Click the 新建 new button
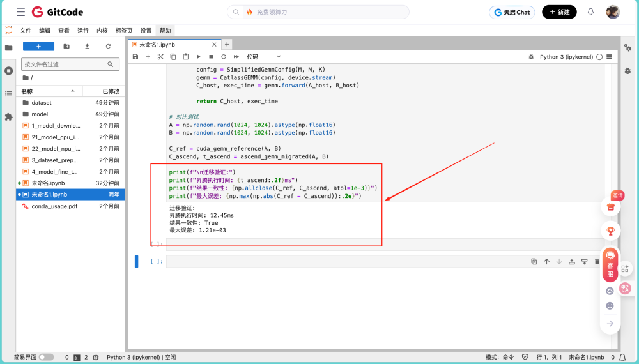This screenshot has width=639, height=364. pos(559,12)
